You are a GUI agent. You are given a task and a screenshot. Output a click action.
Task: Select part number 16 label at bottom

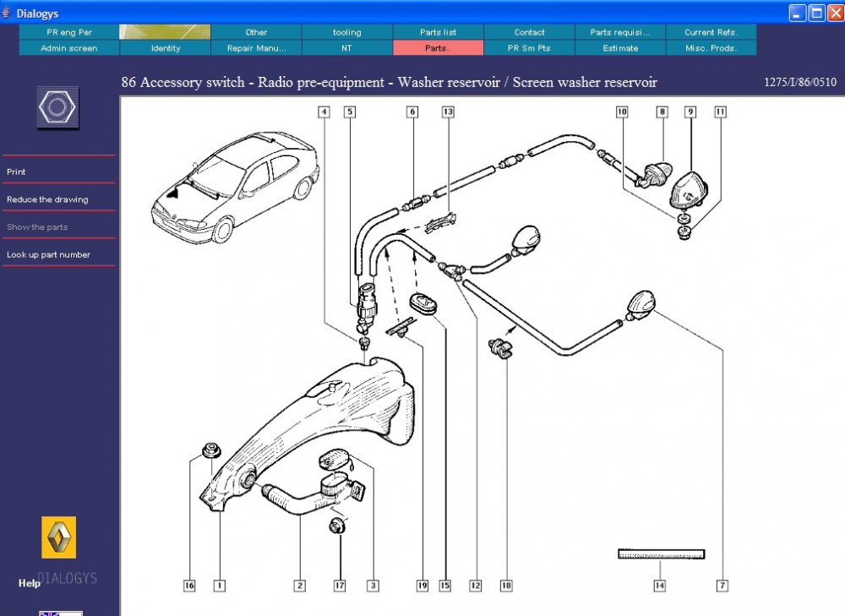click(189, 586)
